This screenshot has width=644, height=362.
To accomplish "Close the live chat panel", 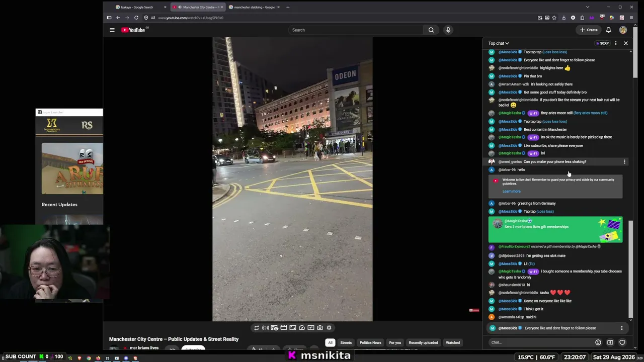I will coord(626,43).
